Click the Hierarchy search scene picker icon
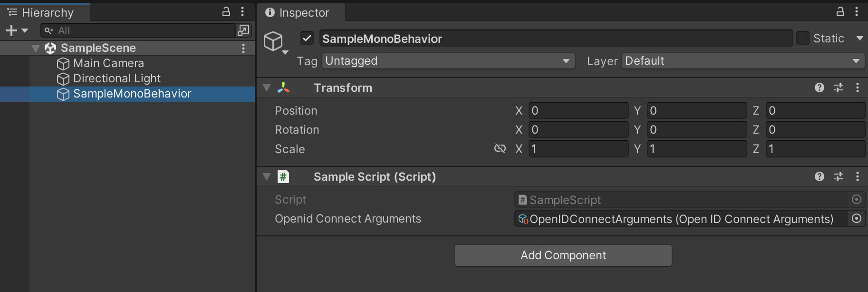The width and height of the screenshot is (868, 292). pyautogui.click(x=243, y=30)
